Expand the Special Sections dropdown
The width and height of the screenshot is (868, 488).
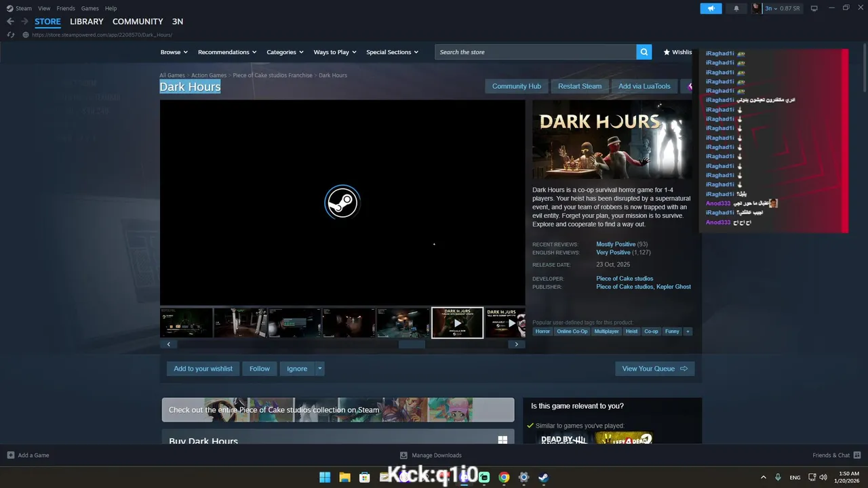pos(392,52)
